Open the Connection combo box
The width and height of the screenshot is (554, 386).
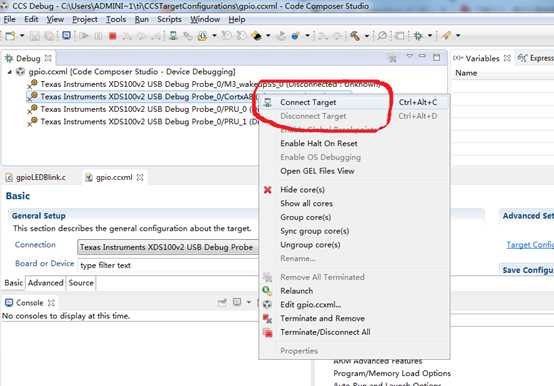[x=168, y=247]
